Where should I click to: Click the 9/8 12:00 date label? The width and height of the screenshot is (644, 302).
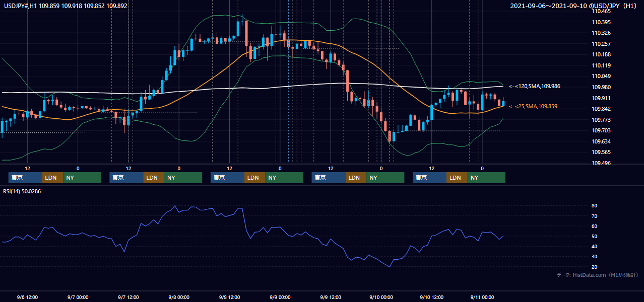click(x=229, y=297)
